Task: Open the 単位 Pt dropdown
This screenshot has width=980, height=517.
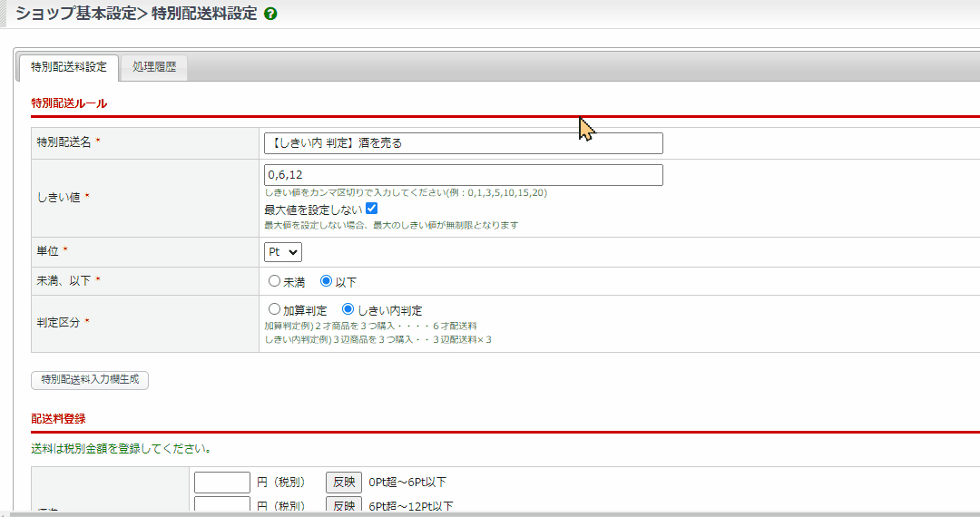Action: click(282, 252)
